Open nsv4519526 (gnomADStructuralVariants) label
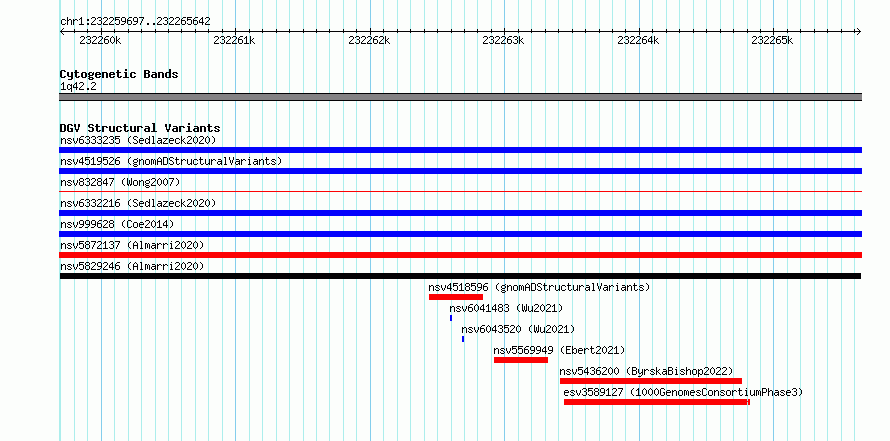890x441 pixels. [x=171, y=161]
